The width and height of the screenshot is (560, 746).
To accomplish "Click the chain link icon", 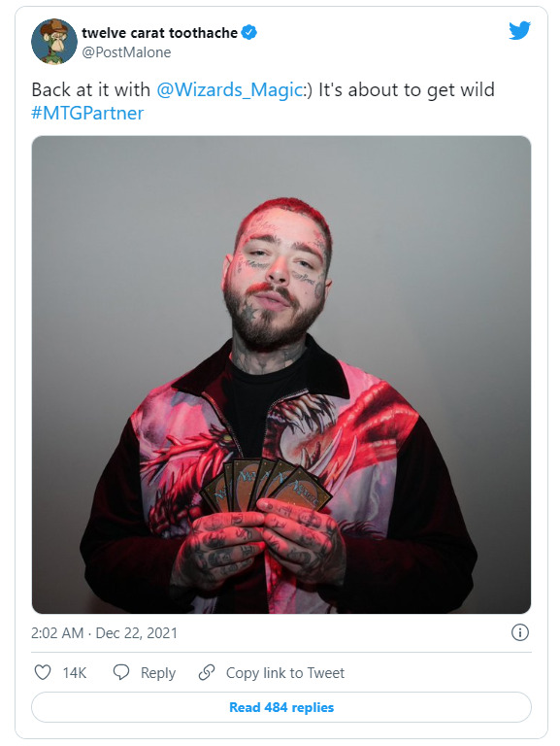I will 207,672.
